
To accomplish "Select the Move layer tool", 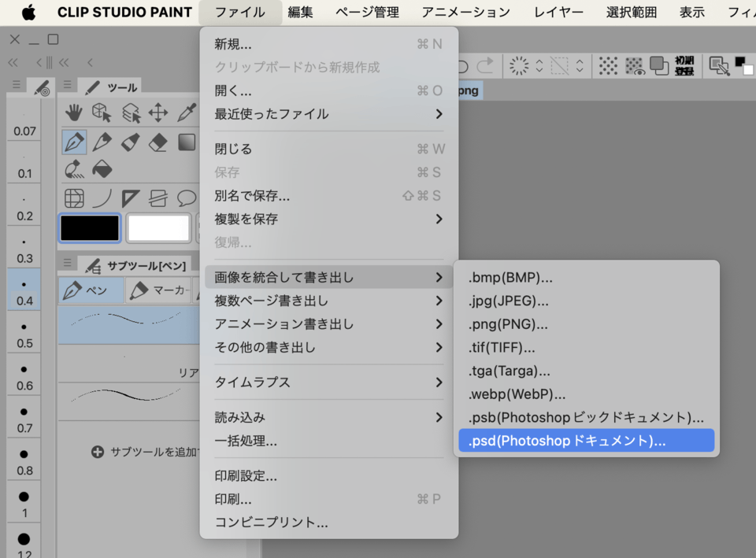I will coord(158,113).
